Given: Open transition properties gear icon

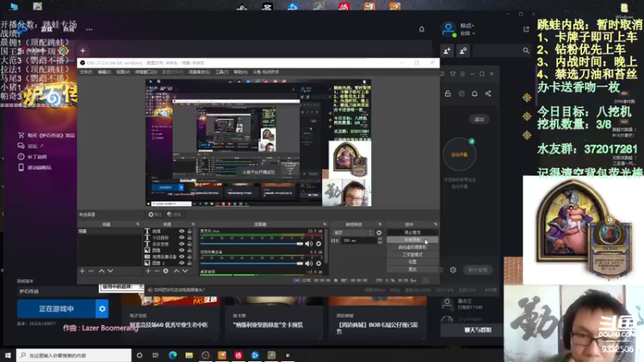Looking at the screenshot, I should point(378,232).
